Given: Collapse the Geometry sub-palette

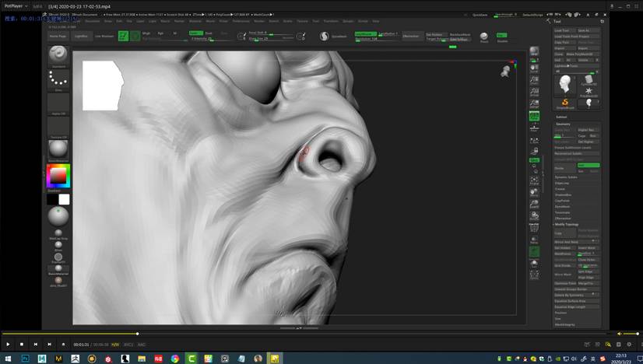Looking at the screenshot, I should (563, 124).
